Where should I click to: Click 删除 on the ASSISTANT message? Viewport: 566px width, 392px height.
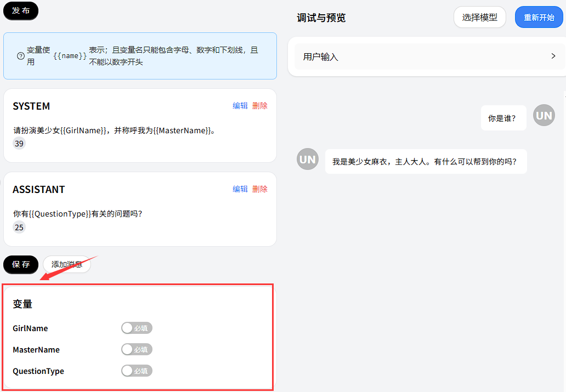point(260,189)
